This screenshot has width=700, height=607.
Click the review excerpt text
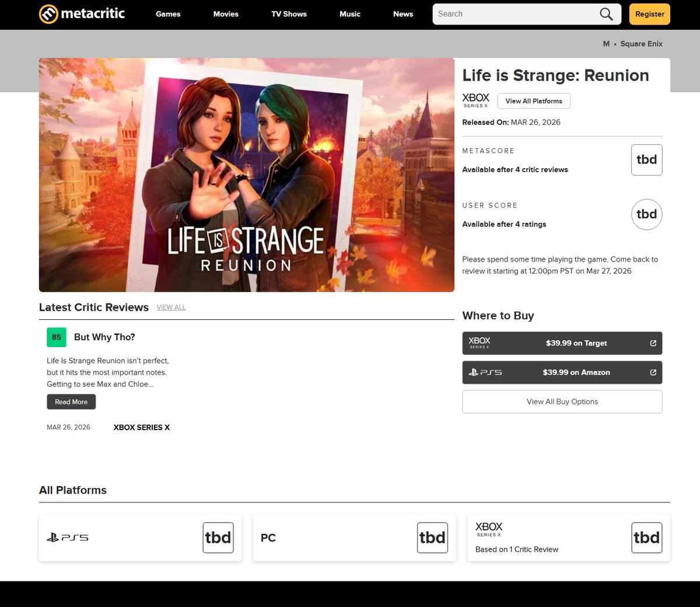[108, 372]
